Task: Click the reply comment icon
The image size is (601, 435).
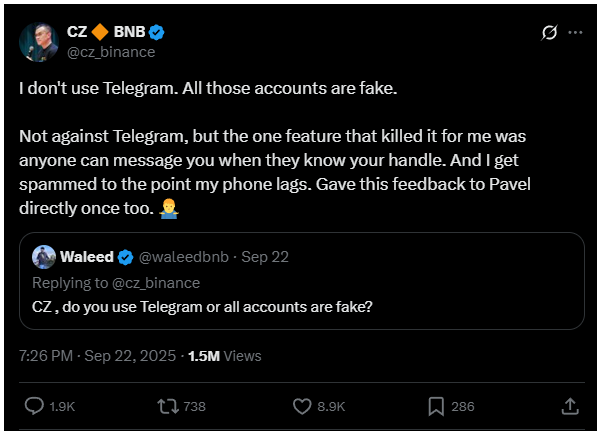Action: tap(34, 406)
